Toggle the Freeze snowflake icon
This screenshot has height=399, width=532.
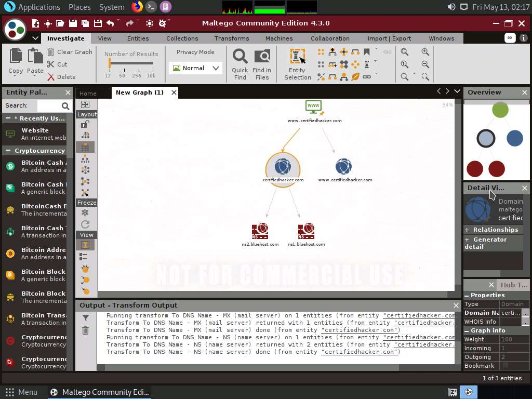pyautogui.click(x=85, y=212)
